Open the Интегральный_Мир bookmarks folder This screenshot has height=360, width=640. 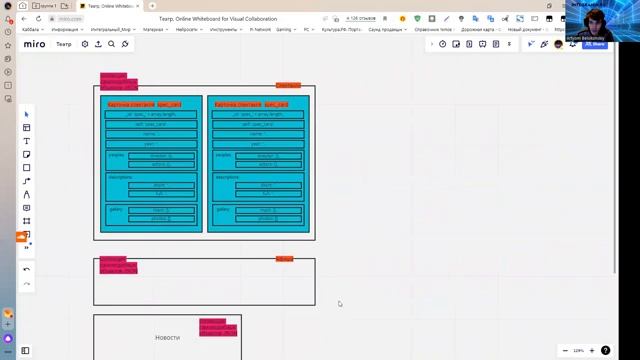click(x=113, y=29)
